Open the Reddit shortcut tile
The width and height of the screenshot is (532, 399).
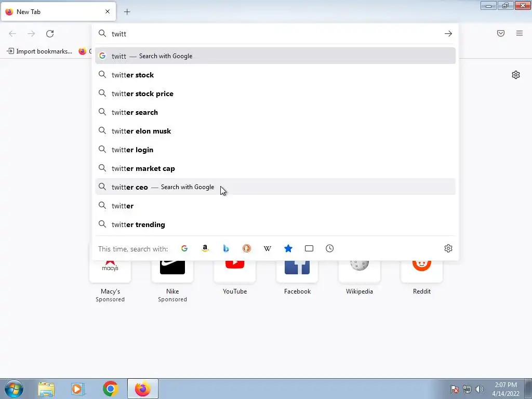pos(422,277)
